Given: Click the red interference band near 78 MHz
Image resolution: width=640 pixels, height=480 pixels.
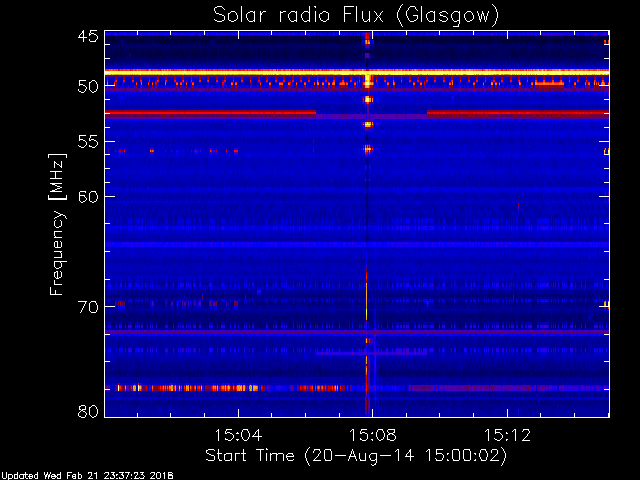Looking at the screenshot, I should (229, 388).
